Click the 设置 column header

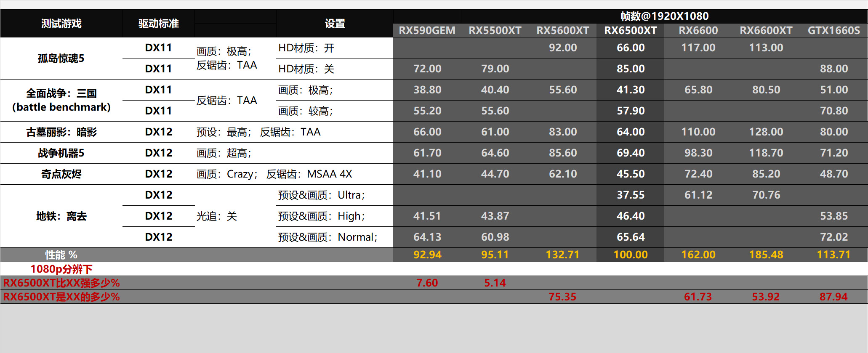tap(335, 24)
